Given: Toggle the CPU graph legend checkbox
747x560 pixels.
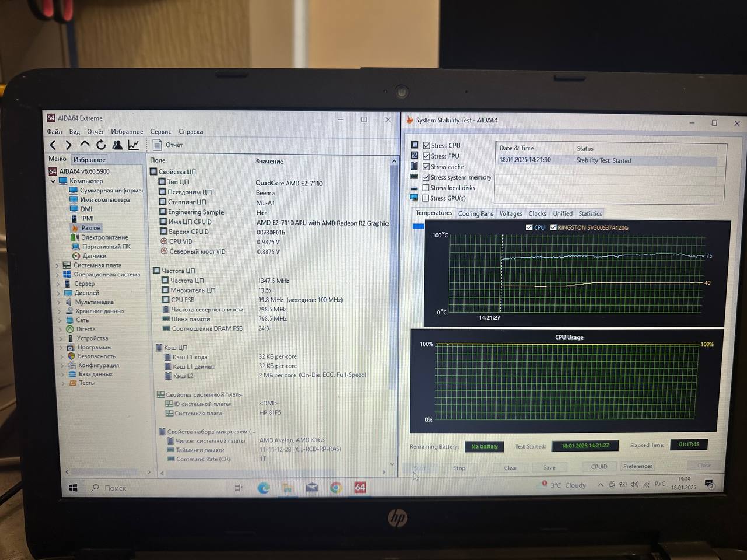Looking at the screenshot, I should 529,228.
